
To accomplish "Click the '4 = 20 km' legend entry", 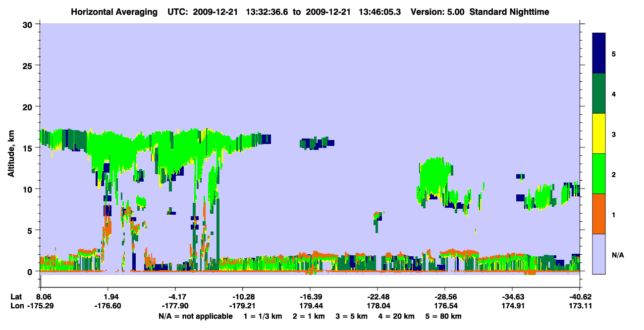I will pyautogui.click(x=397, y=316).
